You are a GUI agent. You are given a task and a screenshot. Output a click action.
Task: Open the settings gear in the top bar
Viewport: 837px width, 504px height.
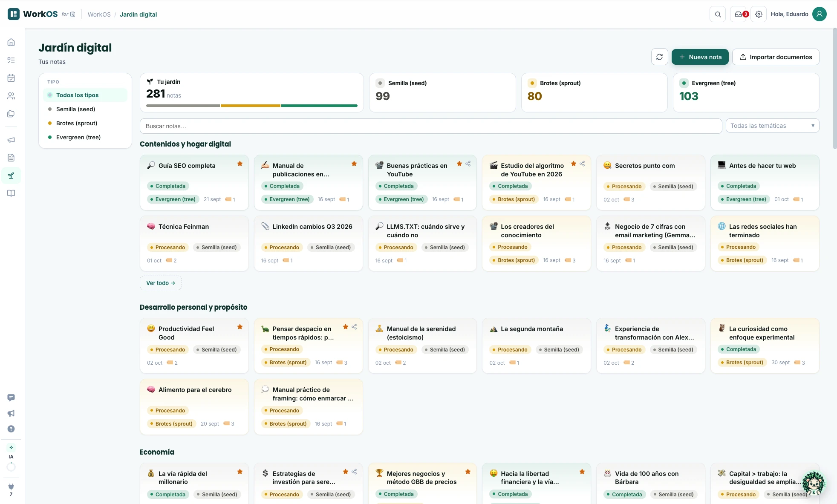coord(759,14)
